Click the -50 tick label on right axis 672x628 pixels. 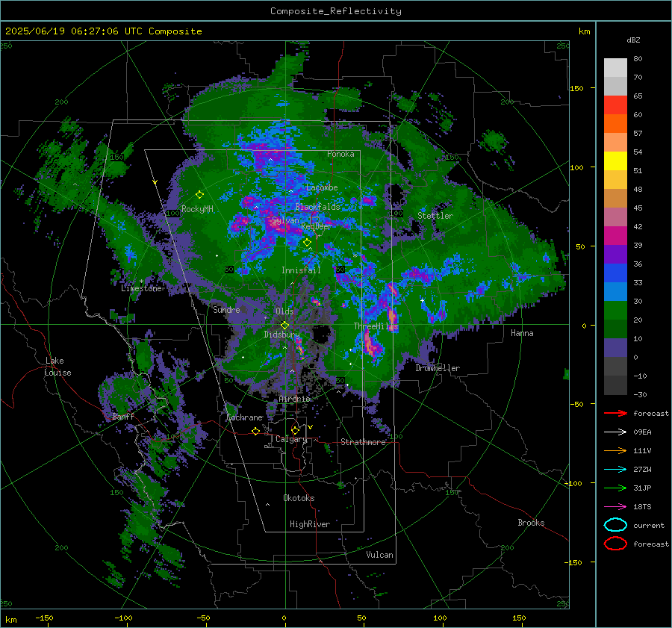coord(577,404)
